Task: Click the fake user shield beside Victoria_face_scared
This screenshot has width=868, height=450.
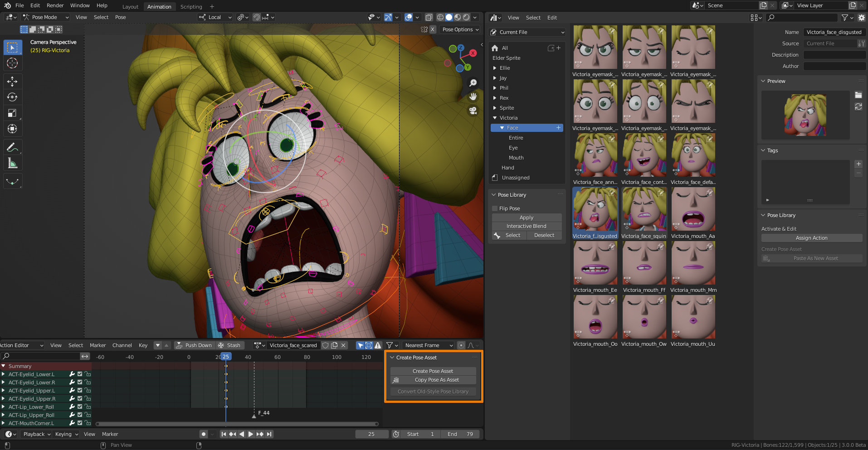Action: pos(326,345)
